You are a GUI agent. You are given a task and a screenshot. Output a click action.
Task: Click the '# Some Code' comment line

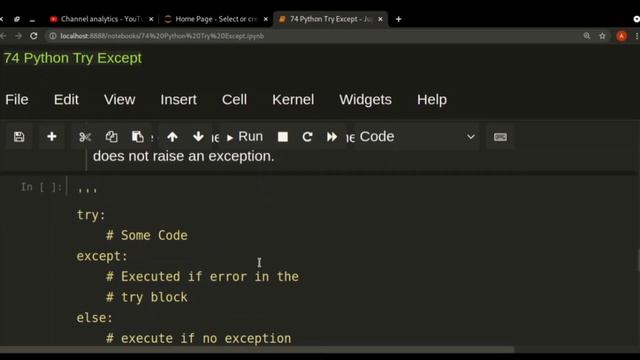tap(147, 235)
